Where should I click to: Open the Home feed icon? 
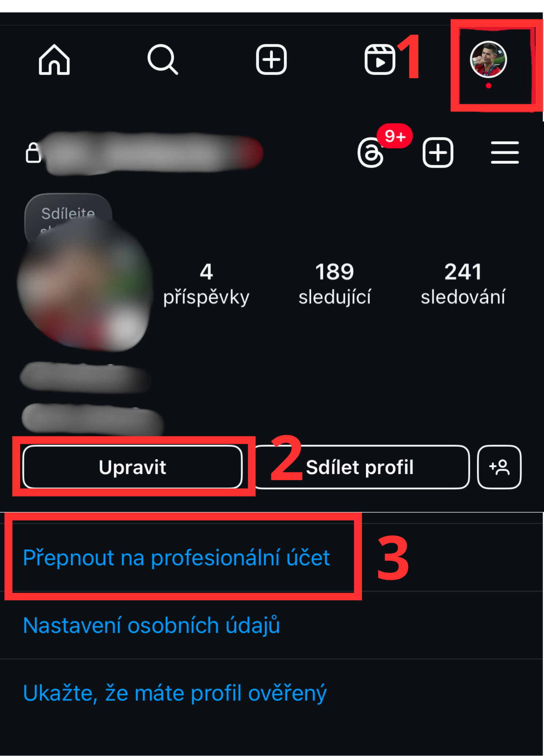point(54,60)
